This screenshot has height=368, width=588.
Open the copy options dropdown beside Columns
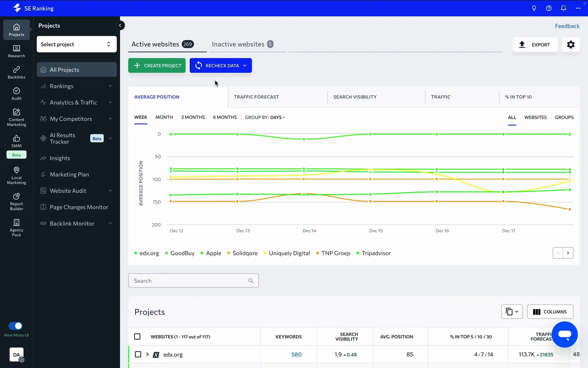coord(512,312)
